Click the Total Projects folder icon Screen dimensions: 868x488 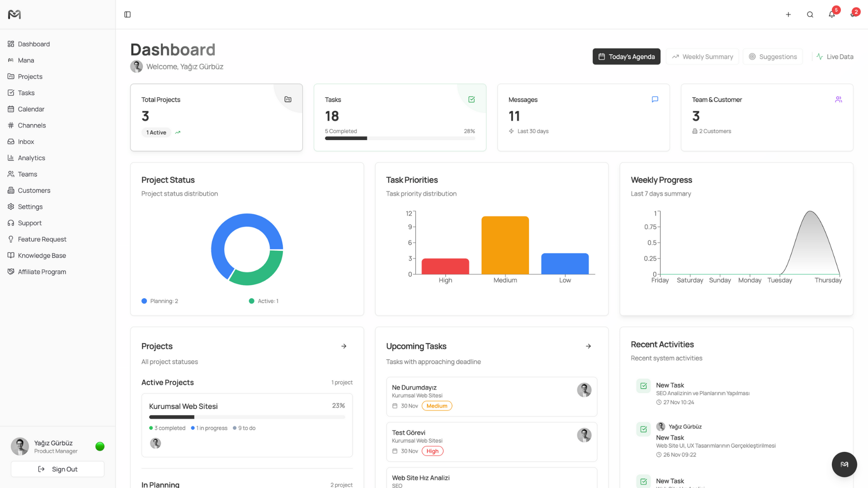pyautogui.click(x=288, y=99)
